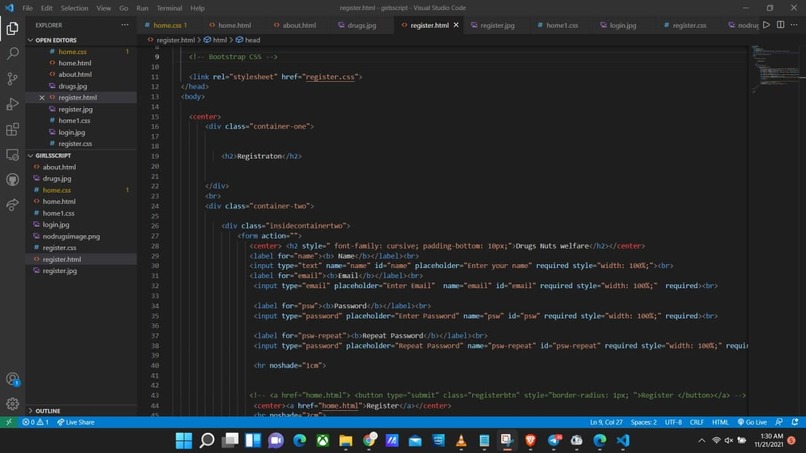This screenshot has width=806, height=453.
Task: Change indentation via Spaces: 2
Action: point(644,422)
